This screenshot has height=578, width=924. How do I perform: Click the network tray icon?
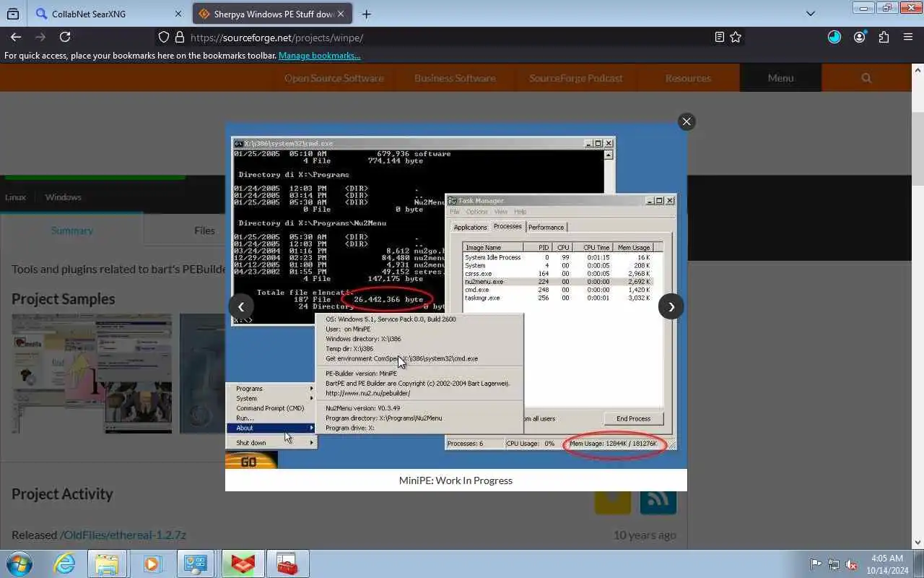pos(834,564)
